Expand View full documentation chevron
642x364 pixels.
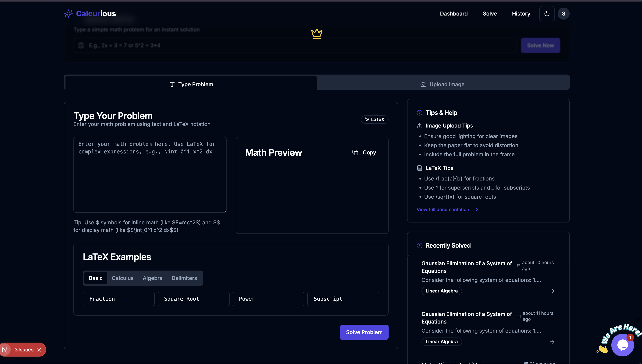[x=477, y=210]
